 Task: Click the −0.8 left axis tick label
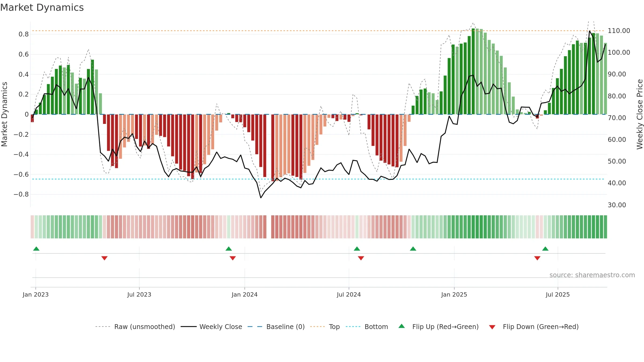pyautogui.click(x=21, y=194)
